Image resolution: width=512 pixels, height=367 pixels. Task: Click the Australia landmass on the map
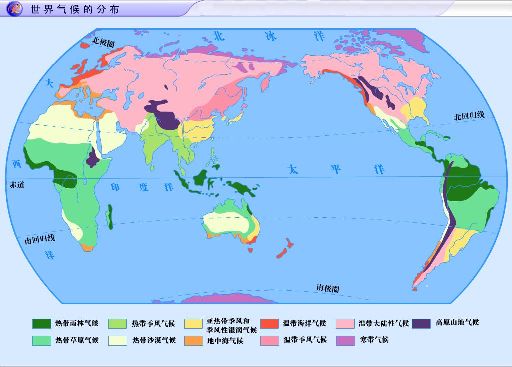(231, 221)
